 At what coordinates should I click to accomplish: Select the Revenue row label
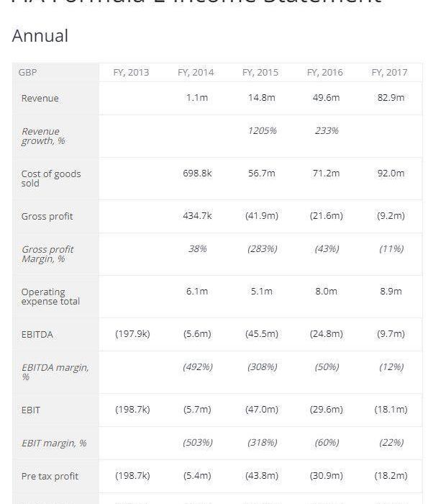(x=40, y=98)
